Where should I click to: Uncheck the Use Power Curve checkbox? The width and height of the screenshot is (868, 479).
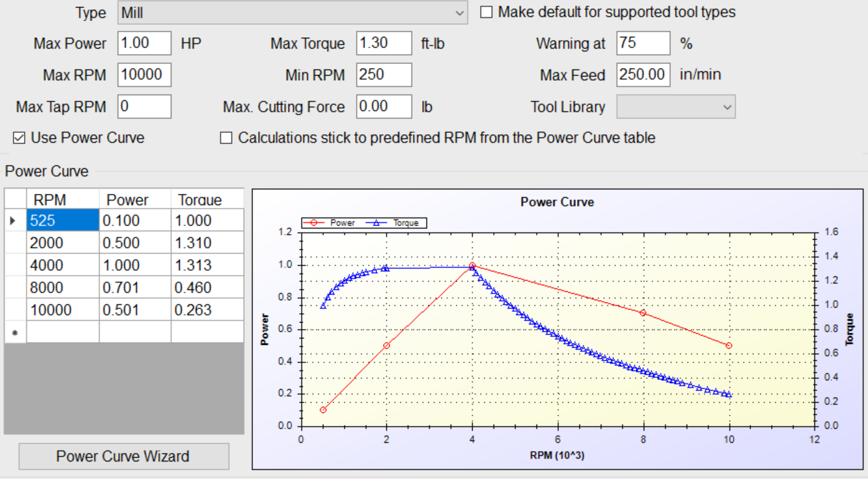(x=19, y=138)
